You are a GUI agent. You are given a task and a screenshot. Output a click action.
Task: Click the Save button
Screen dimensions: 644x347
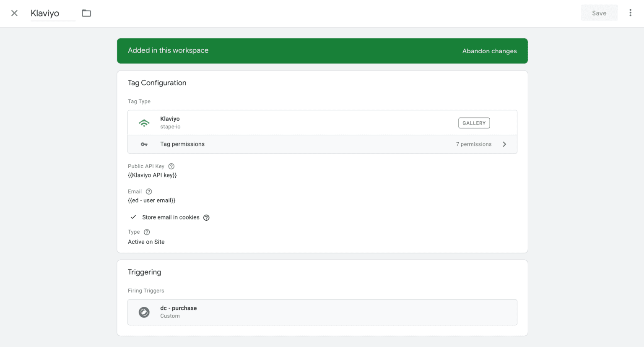[x=599, y=13]
